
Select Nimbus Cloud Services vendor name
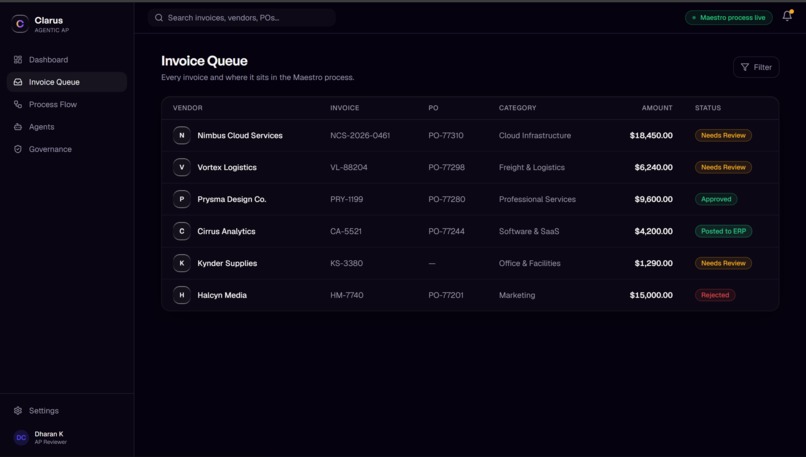point(240,135)
